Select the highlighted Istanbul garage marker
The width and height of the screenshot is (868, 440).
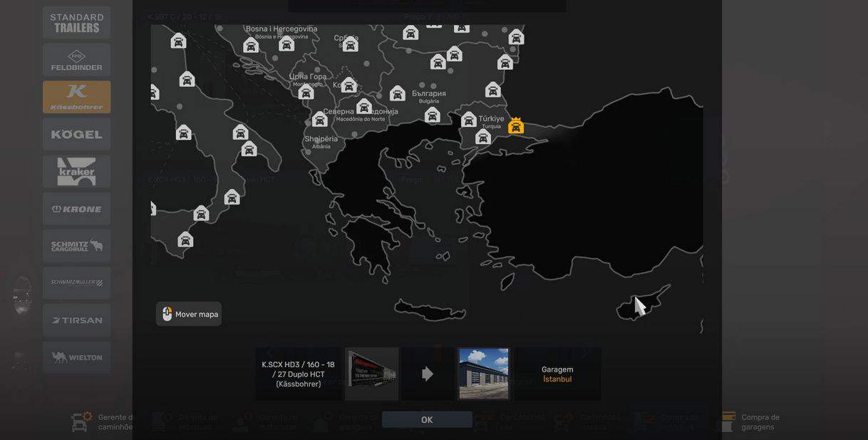[x=516, y=126]
